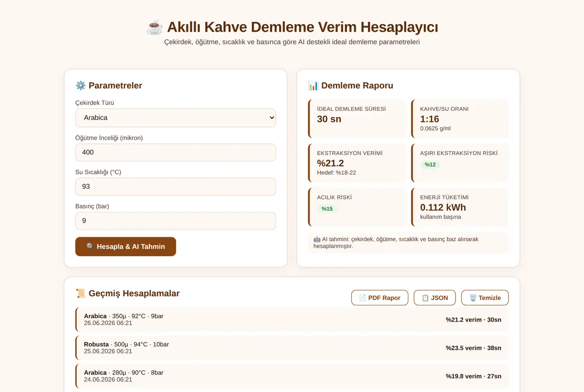The width and height of the screenshot is (584, 392).
Task: Click the date 25.06.2026 06:21
Action: click(108, 351)
